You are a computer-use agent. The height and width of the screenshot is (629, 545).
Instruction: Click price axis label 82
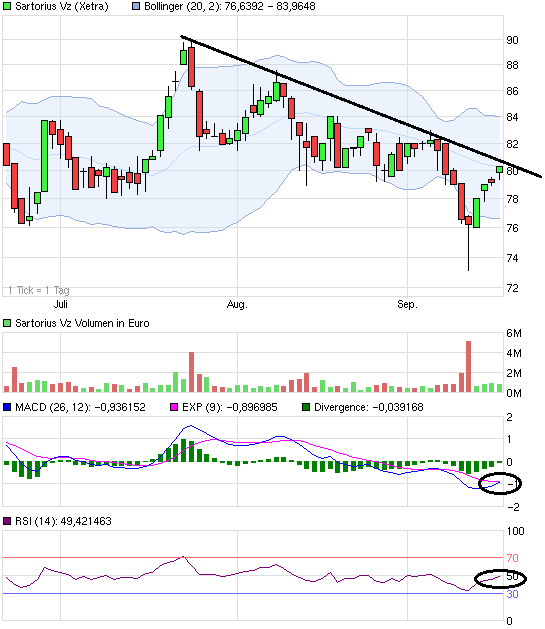512,144
